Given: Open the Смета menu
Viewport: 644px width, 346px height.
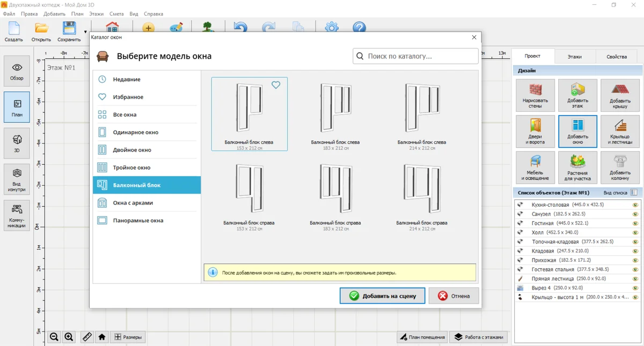Looking at the screenshot, I should (116, 13).
